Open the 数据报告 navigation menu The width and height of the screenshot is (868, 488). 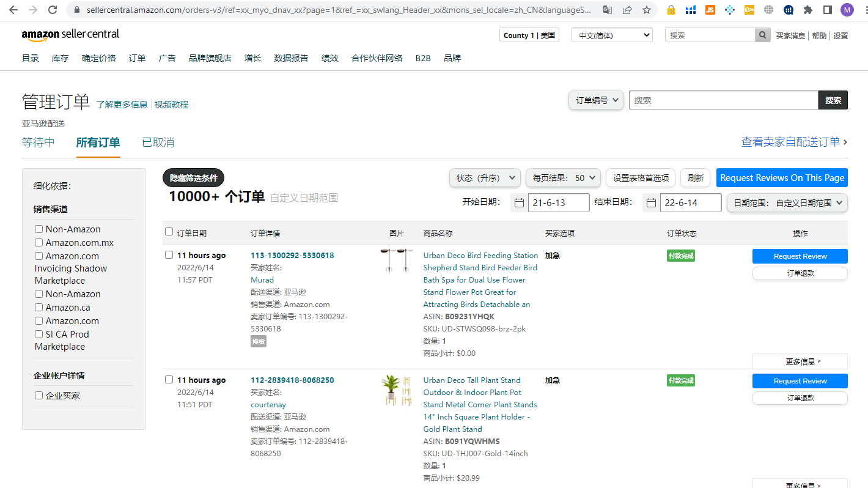[x=291, y=58]
